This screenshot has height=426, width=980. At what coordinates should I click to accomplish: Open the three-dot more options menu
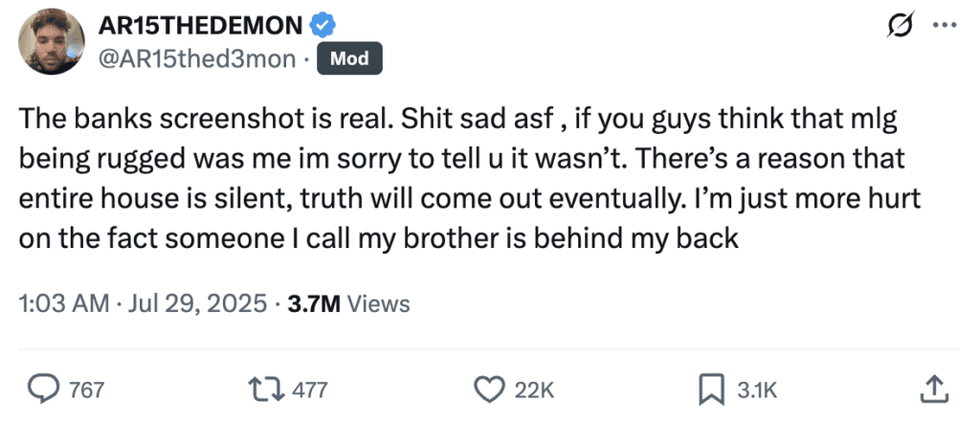tap(945, 25)
